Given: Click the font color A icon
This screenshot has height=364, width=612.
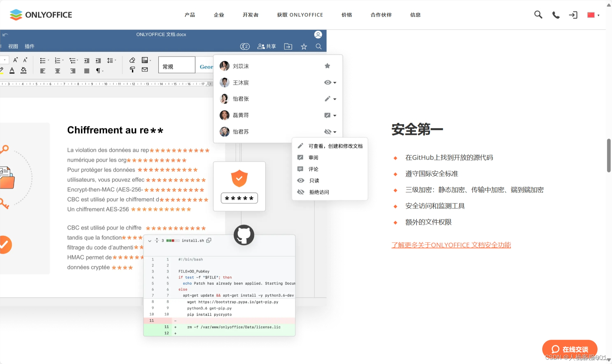Looking at the screenshot, I should [x=12, y=70].
